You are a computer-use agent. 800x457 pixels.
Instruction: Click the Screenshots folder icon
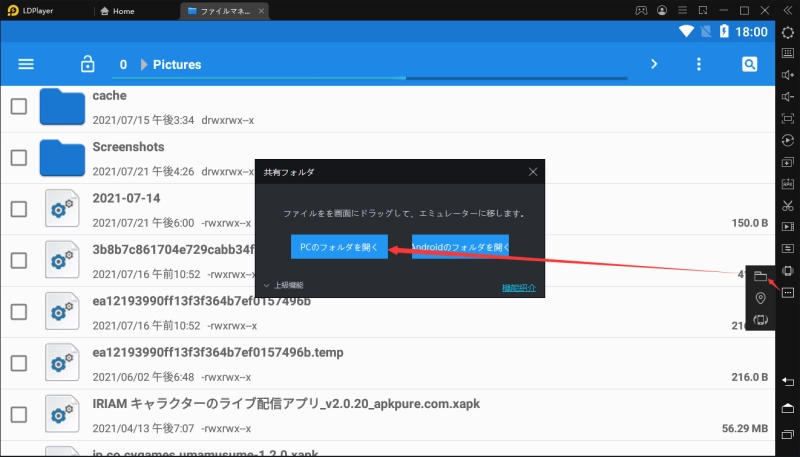[62, 158]
